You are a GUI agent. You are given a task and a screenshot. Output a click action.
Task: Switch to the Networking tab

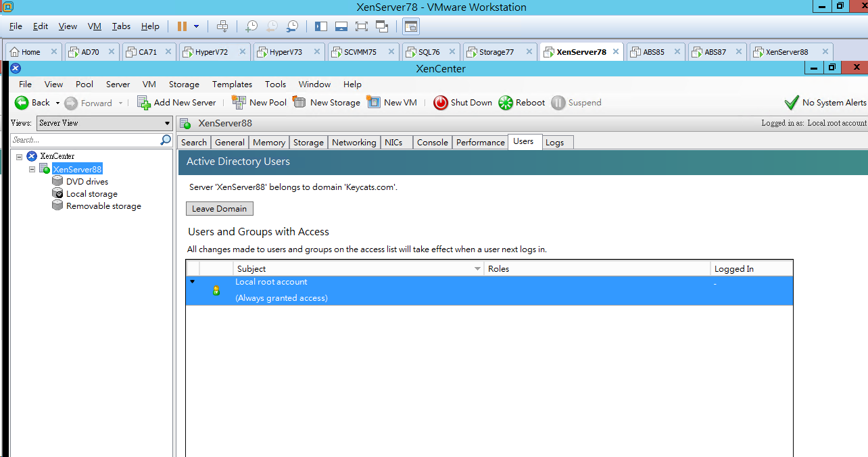[x=354, y=142]
